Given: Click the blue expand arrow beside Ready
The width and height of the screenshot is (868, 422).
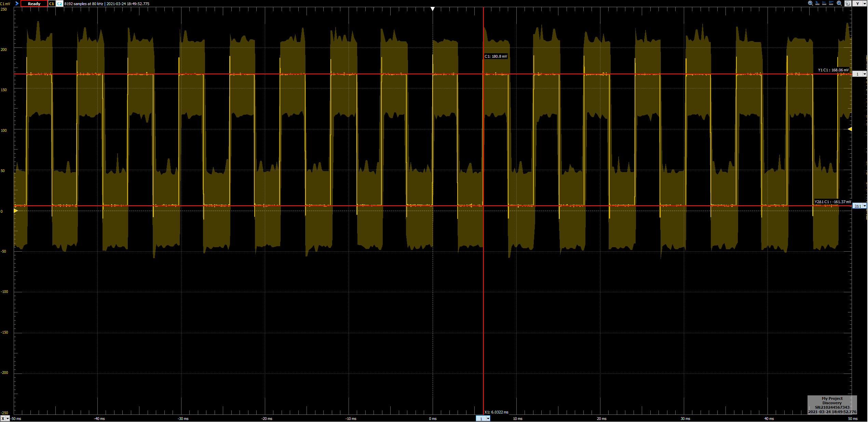Looking at the screenshot, I should [17, 3].
